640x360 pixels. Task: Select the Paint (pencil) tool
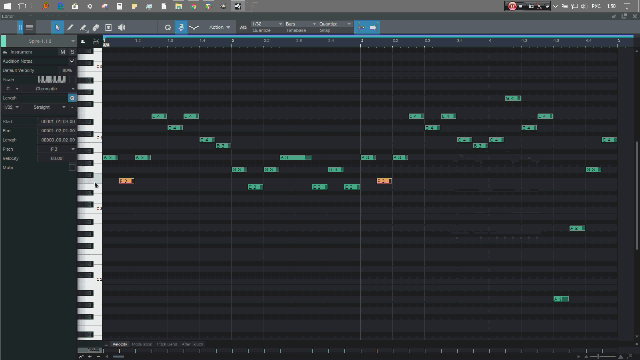pyautogui.click(x=70, y=27)
